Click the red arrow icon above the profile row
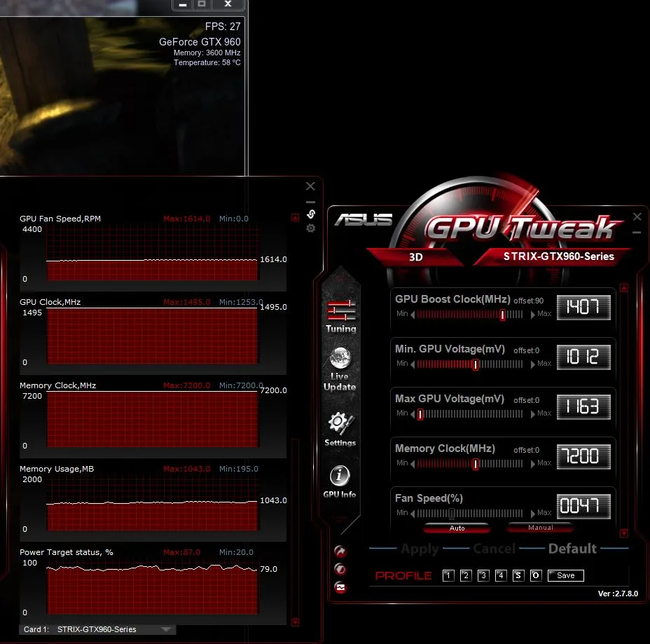Image resolution: width=650 pixels, height=644 pixels. pos(340,551)
